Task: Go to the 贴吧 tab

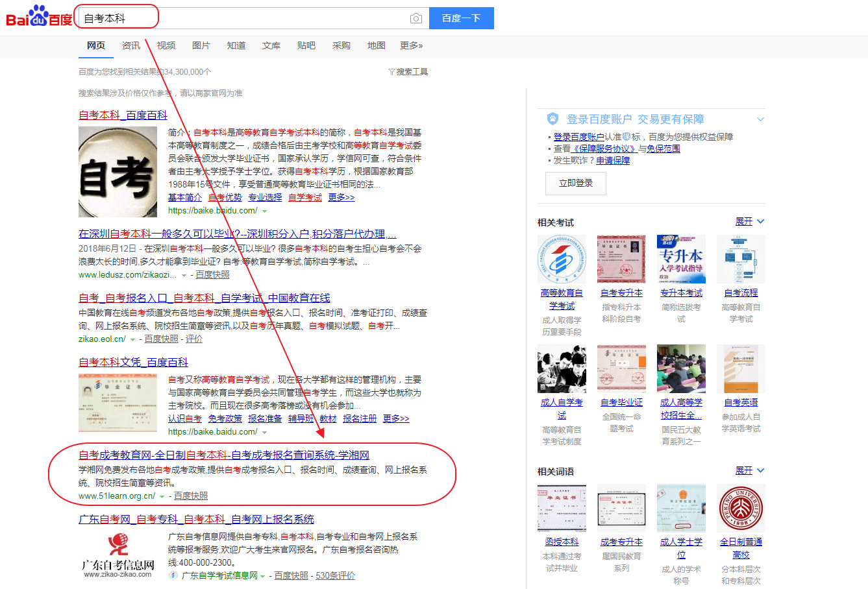Action: pos(306,45)
